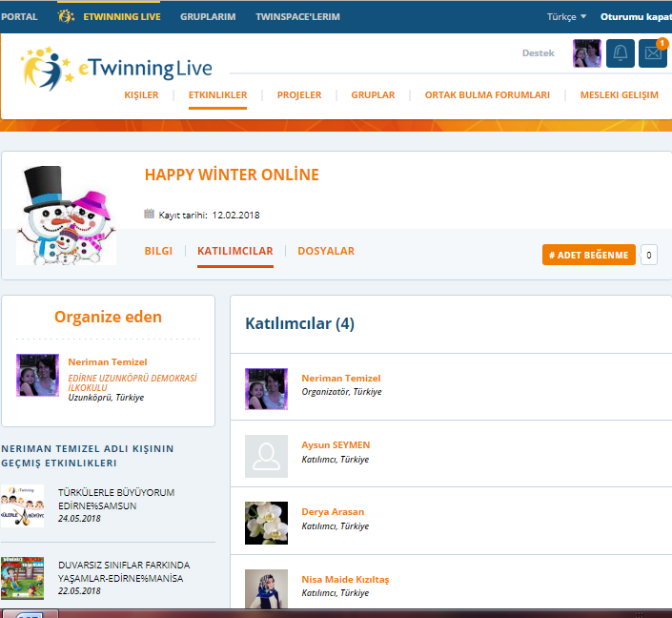Click the snowman event image

[66, 215]
